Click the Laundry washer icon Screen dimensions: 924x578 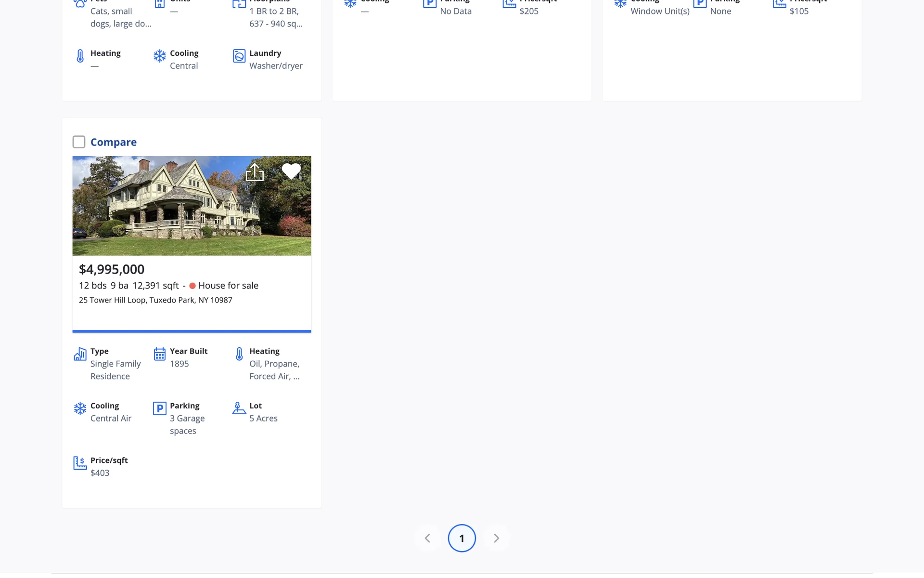239,56
